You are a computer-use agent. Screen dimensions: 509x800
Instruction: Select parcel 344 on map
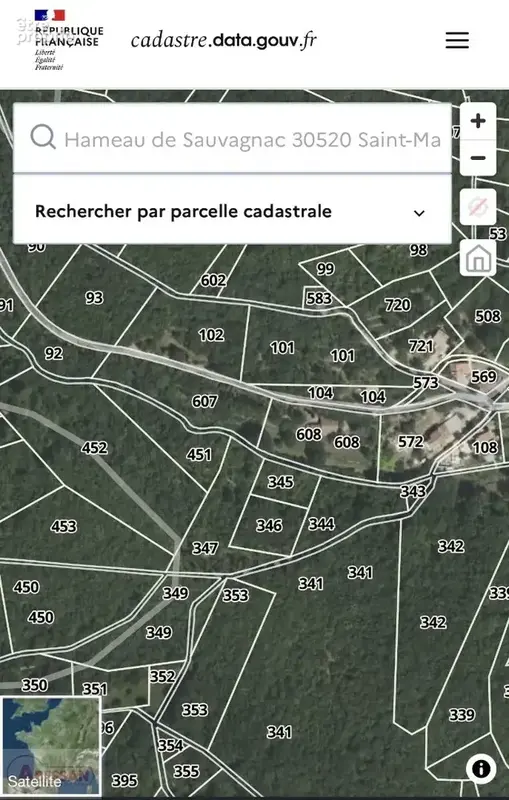[321, 523]
